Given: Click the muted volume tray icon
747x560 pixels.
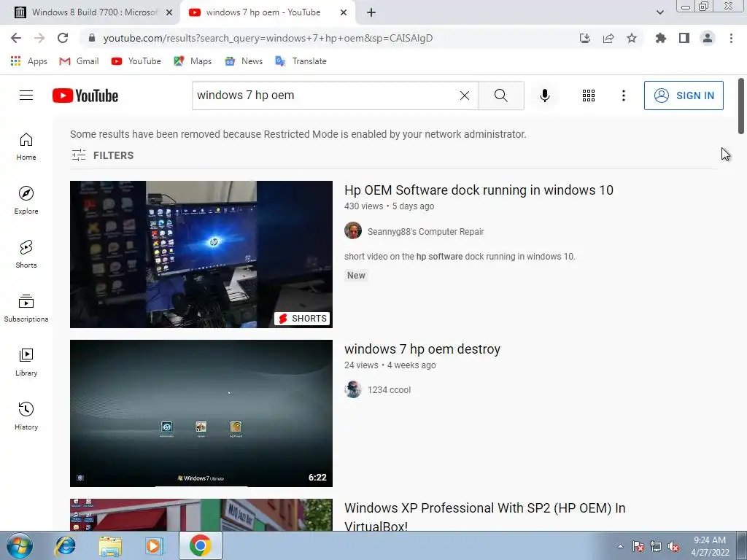Looking at the screenshot, I should click(x=673, y=547).
